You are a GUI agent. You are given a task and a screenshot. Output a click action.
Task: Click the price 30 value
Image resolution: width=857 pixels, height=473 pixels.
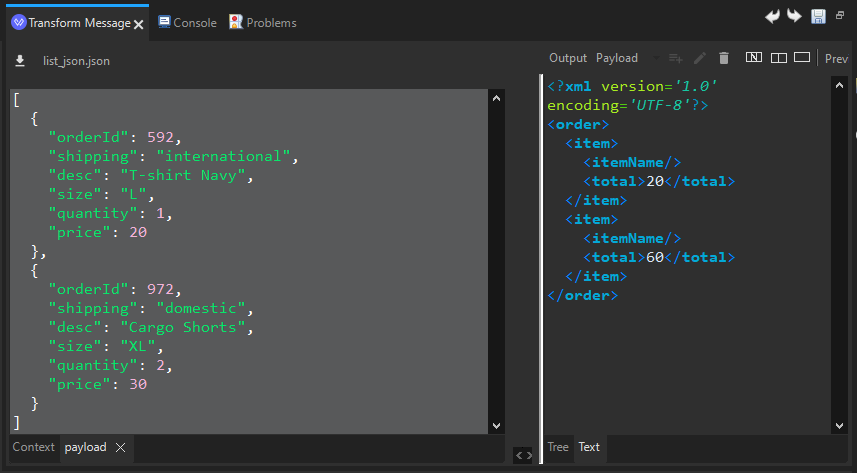click(x=138, y=384)
